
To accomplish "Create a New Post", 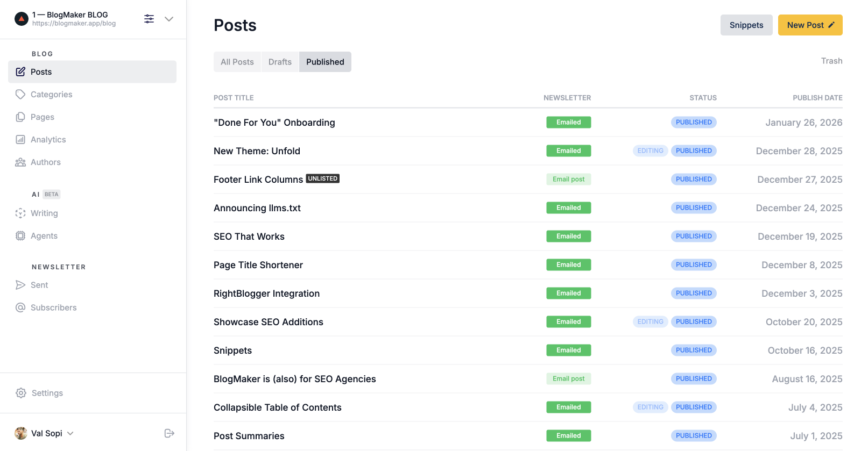I will point(810,25).
